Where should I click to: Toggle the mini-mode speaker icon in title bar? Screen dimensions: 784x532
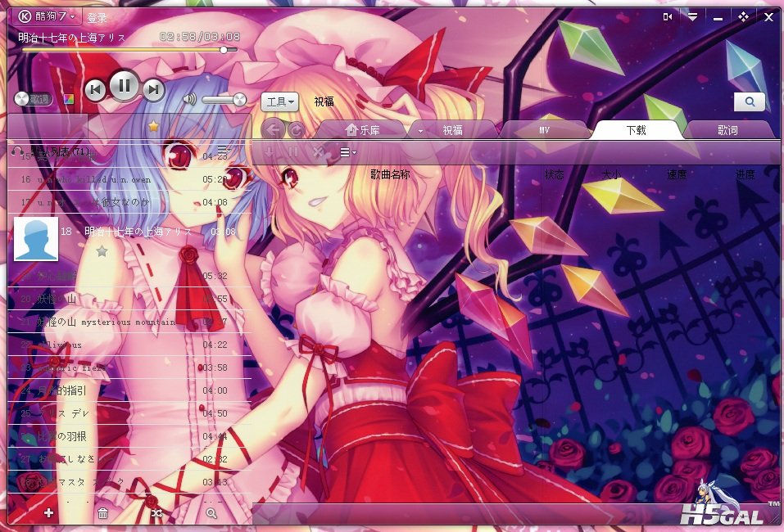668,17
